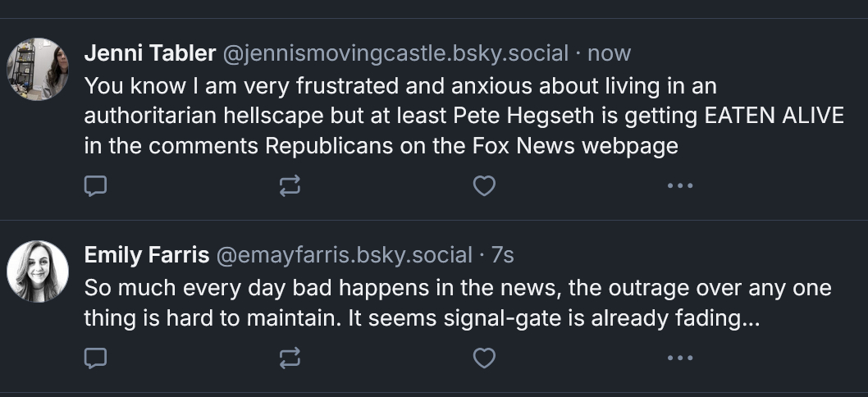Click Emily Farris's profile picture
Image resolution: width=868 pixels, height=397 pixels.
pos(38,272)
